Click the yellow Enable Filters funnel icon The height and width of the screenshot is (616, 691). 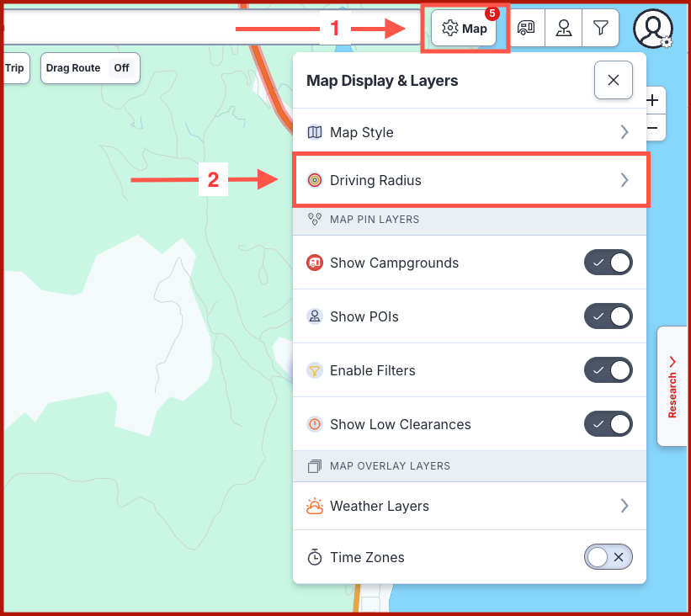click(x=314, y=370)
